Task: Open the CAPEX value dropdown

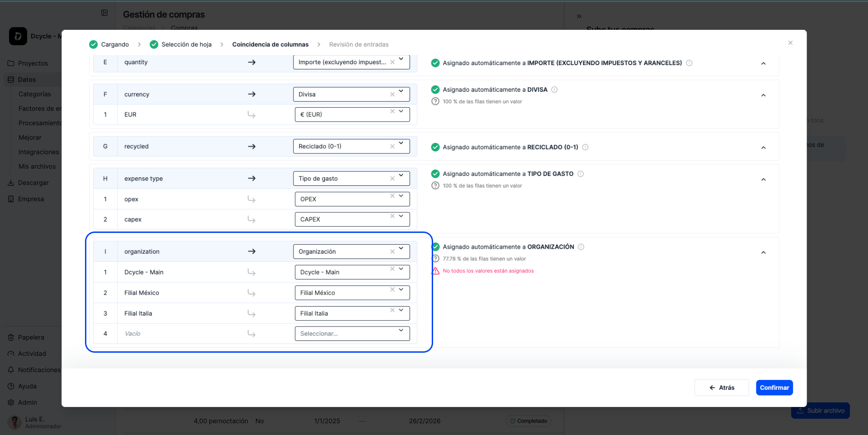Action: (x=401, y=216)
